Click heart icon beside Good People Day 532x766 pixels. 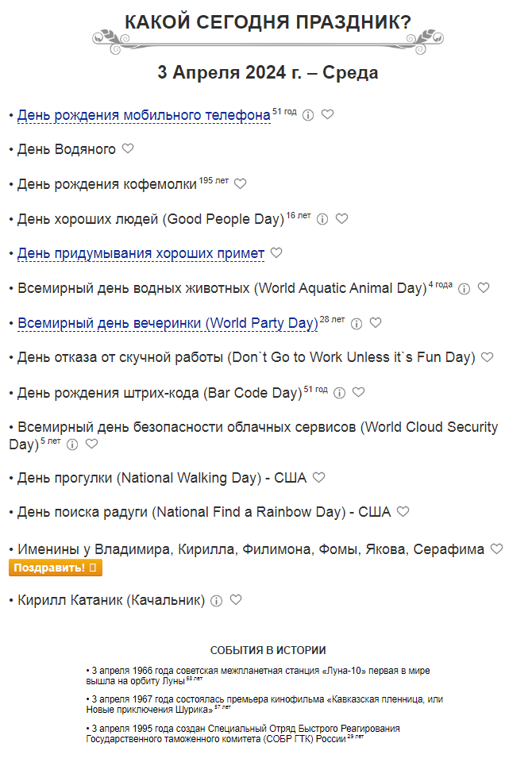[x=341, y=218]
